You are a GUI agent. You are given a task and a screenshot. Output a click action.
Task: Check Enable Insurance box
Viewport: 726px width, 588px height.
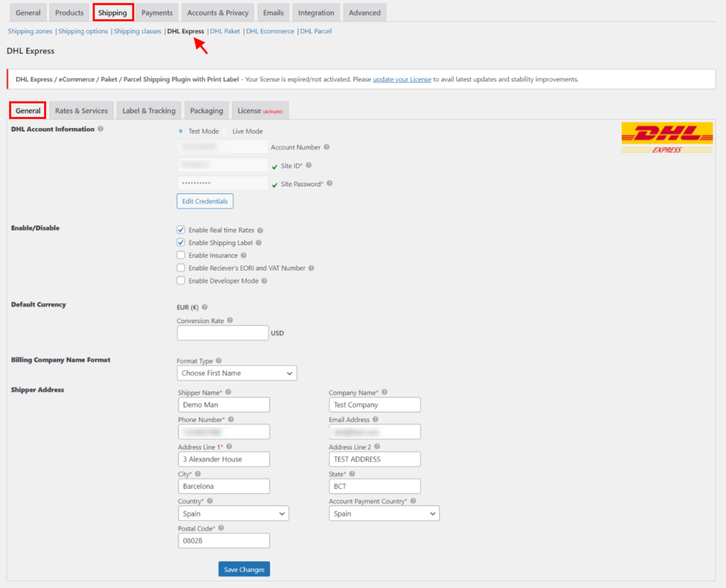(x=181, y=255)
